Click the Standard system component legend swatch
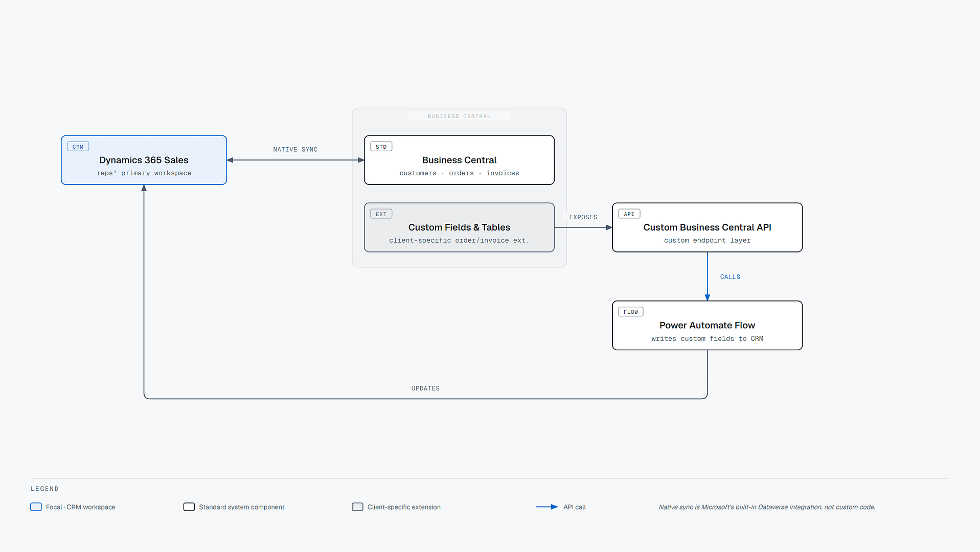Viewport: 980px width, 552px height. click(x=189, y=507)
